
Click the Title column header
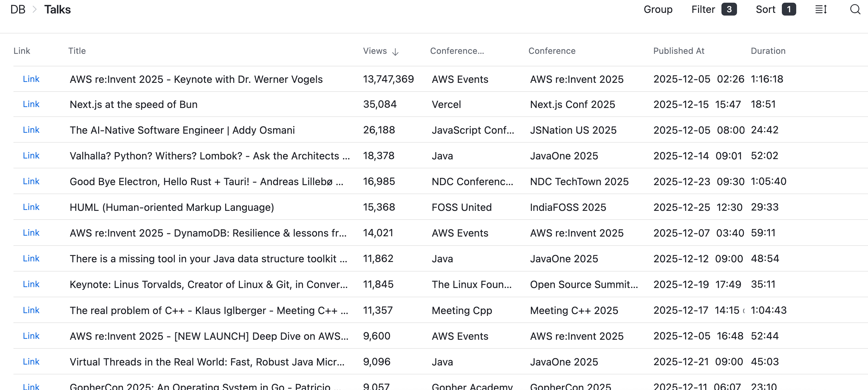77,51
